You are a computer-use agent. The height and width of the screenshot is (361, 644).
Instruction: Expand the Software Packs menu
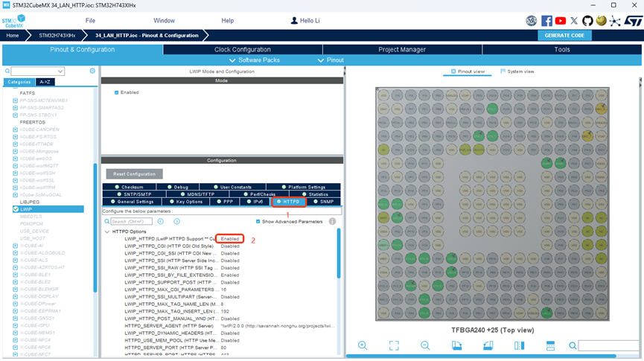pyautogui.click(x=254, y=60)
